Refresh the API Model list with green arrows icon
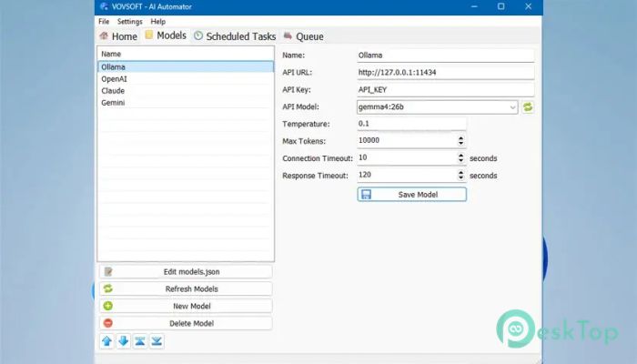Screen dimensions: 637x364 [528, 107]
